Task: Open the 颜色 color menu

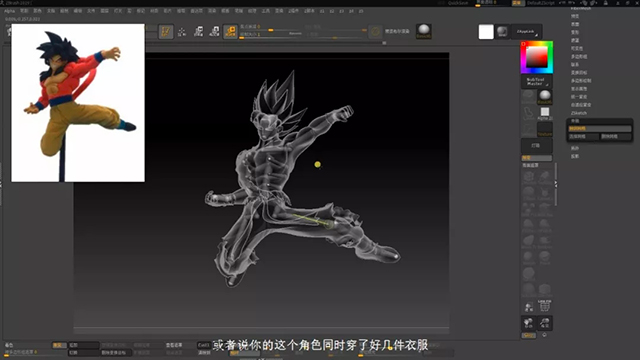Action: [x=38, y=11]
